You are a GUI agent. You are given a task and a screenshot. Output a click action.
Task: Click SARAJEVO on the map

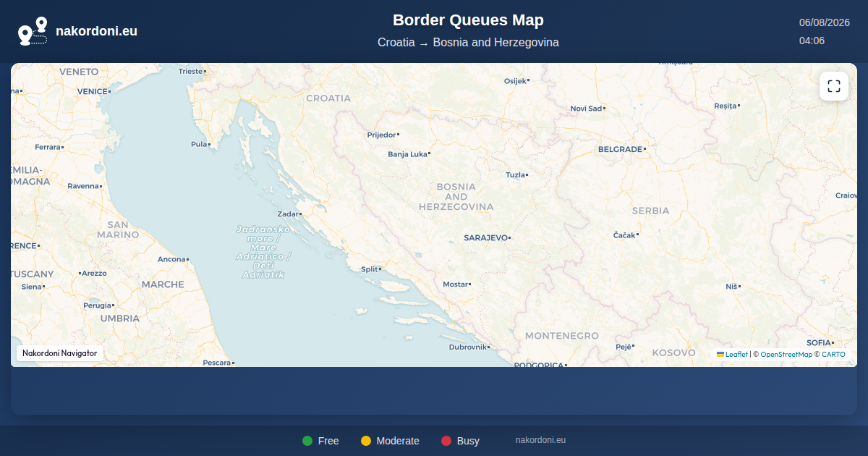point(485,237)
